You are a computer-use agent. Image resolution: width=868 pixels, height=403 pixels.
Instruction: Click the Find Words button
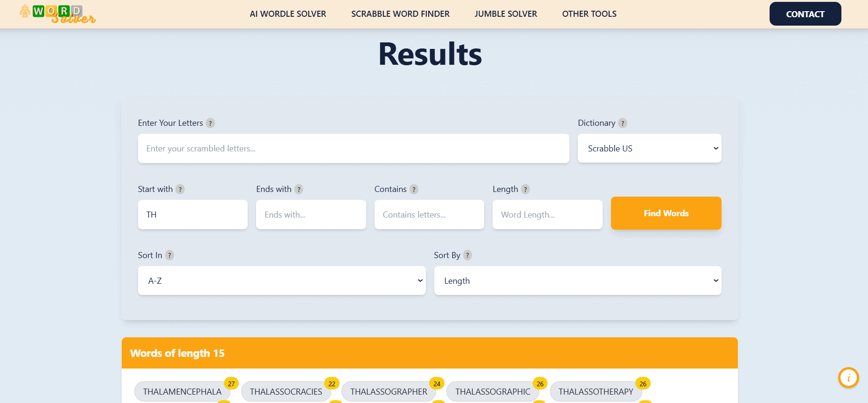(666, 213)
